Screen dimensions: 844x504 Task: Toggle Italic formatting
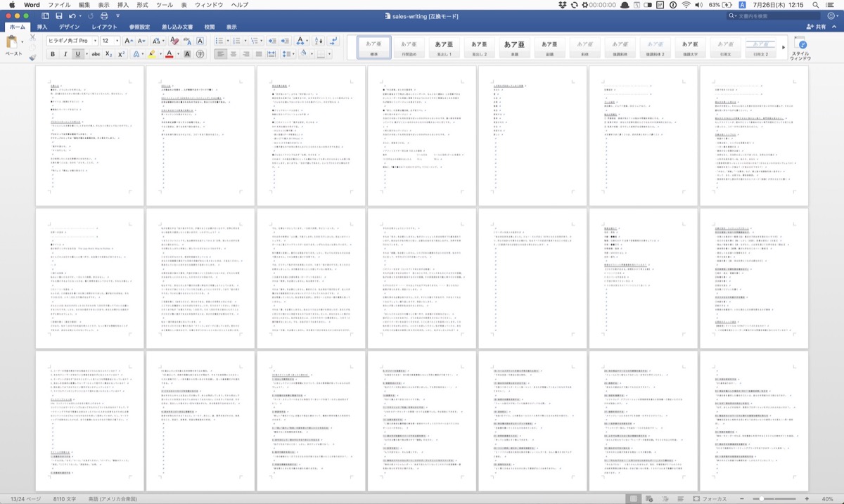coord(66,54)
